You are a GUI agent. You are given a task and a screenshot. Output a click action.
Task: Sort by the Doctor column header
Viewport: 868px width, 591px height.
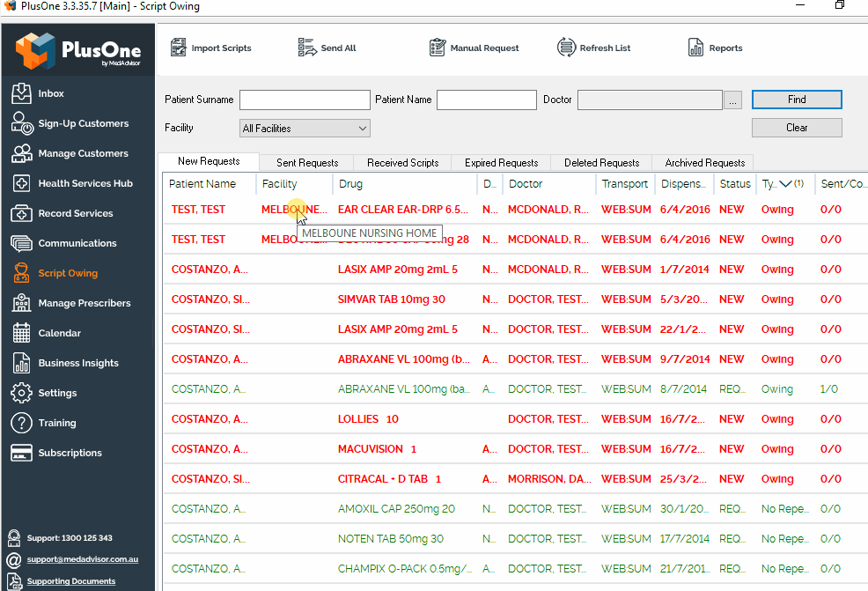coord(548,184)
